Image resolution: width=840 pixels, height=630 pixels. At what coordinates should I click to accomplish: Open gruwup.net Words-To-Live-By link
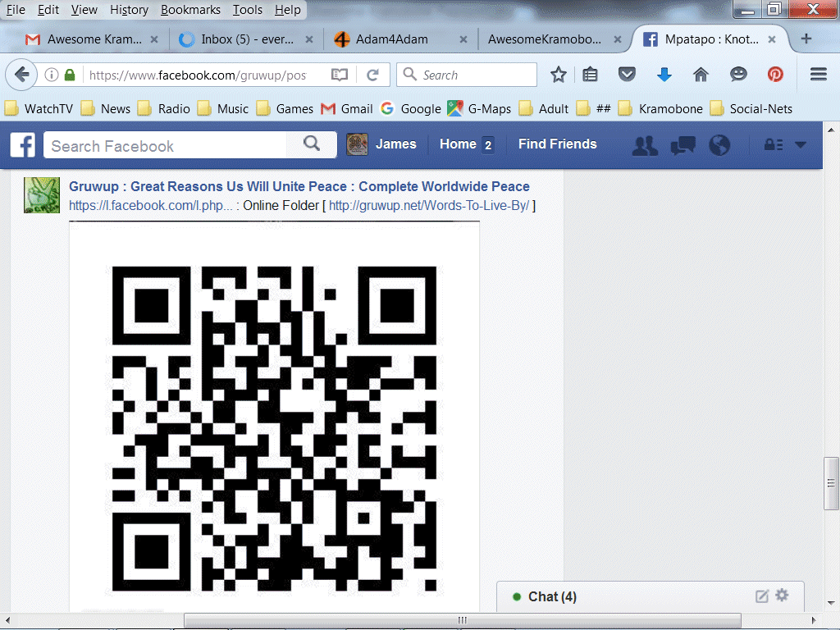tap(429, 205)
